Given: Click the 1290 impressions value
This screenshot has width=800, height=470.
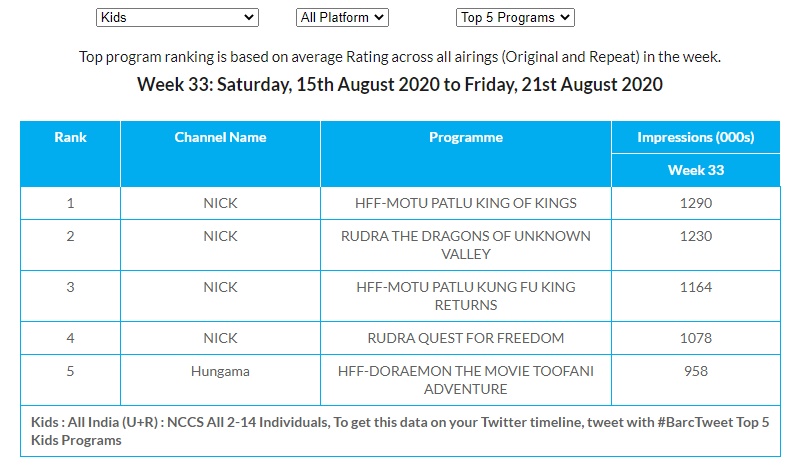Looking at the screenshot, I should click(696, 203).
